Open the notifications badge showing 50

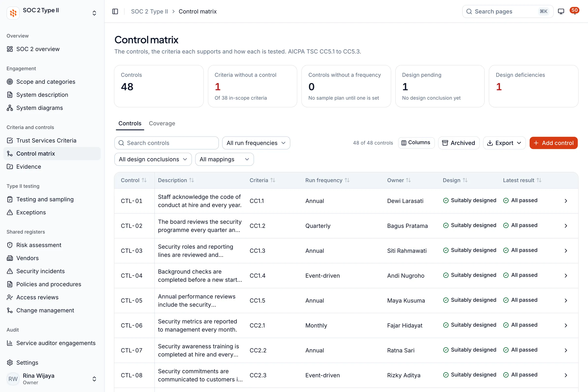[x=575, y=11]
